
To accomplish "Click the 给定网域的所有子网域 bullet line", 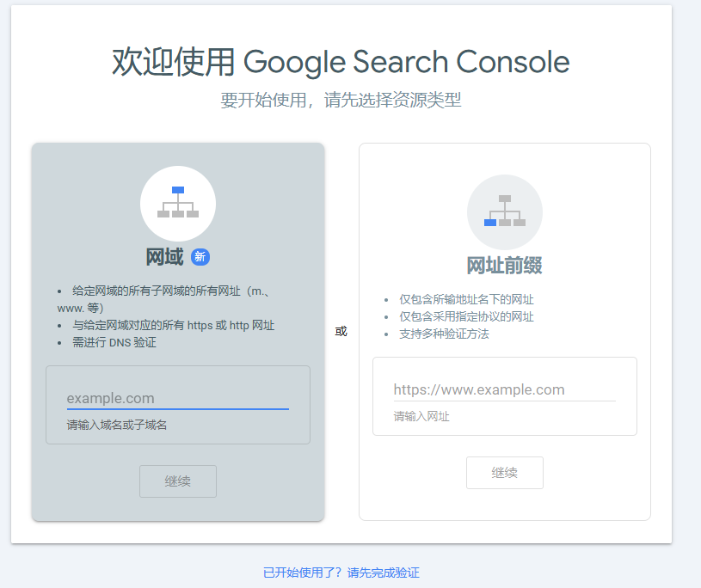I will coord(163,299).
